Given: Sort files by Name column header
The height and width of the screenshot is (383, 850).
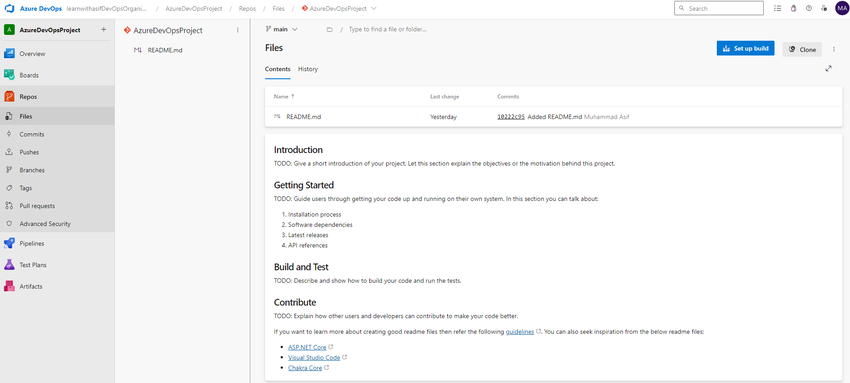Looking at the screenshot, I should pos(284,96).
